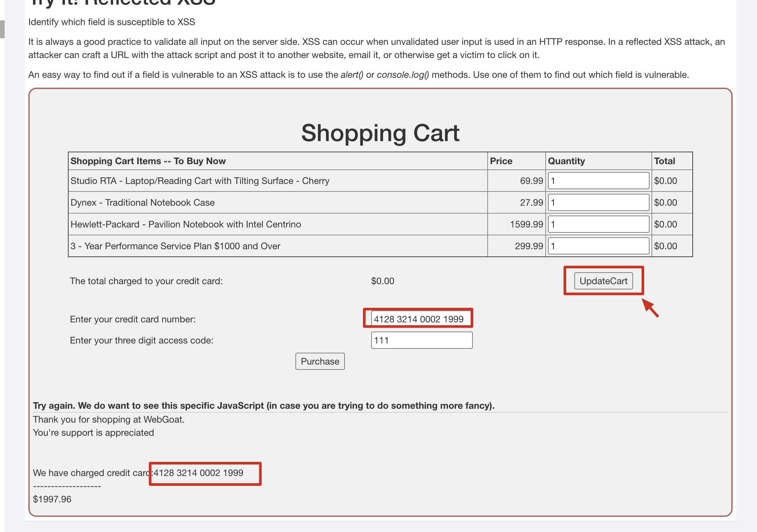Click charged credit card number in receipt
The width and height of the screenshot is (757, 532).
point(198,473)
